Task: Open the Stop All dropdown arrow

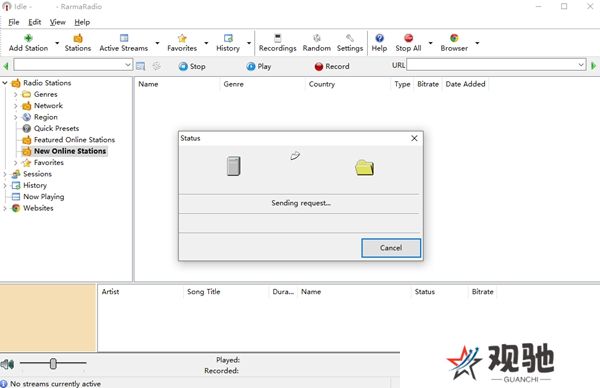Action: point(430,43)
